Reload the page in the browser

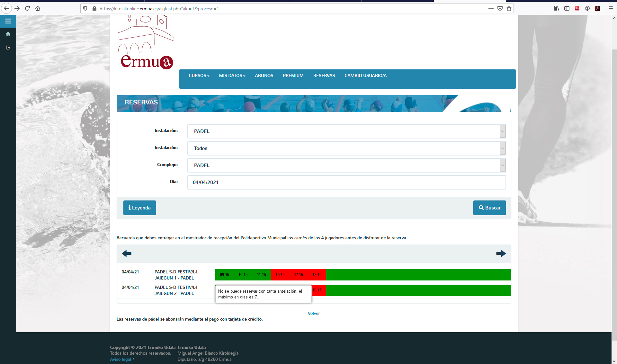tap(27, 8)
